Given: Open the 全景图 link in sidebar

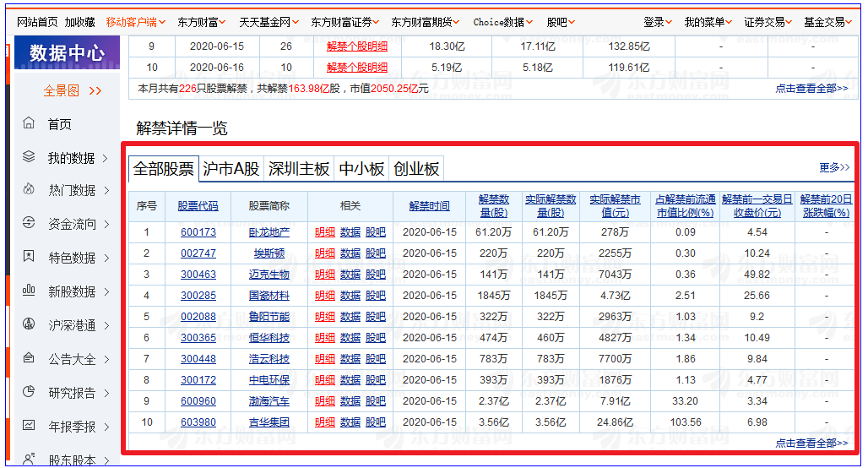Looking at the screenshot, I should (72, 90).
